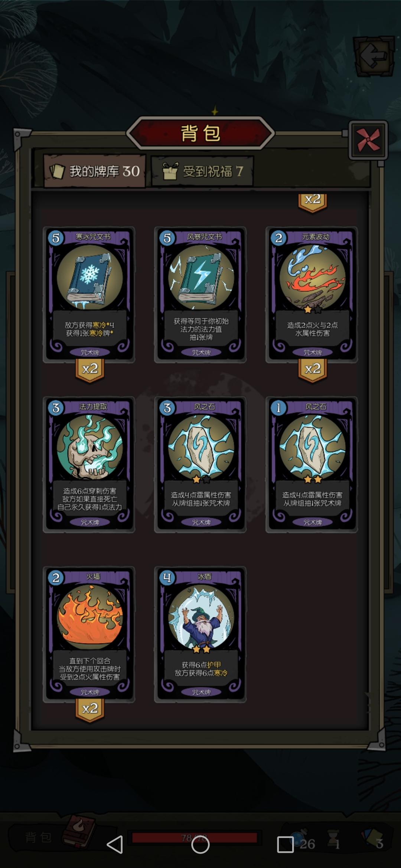Image resolution: width=401 pixels, height=868 pixels.
Task: Select the 寒冰咒文书 snowflake book card
Action: (89, 295)
